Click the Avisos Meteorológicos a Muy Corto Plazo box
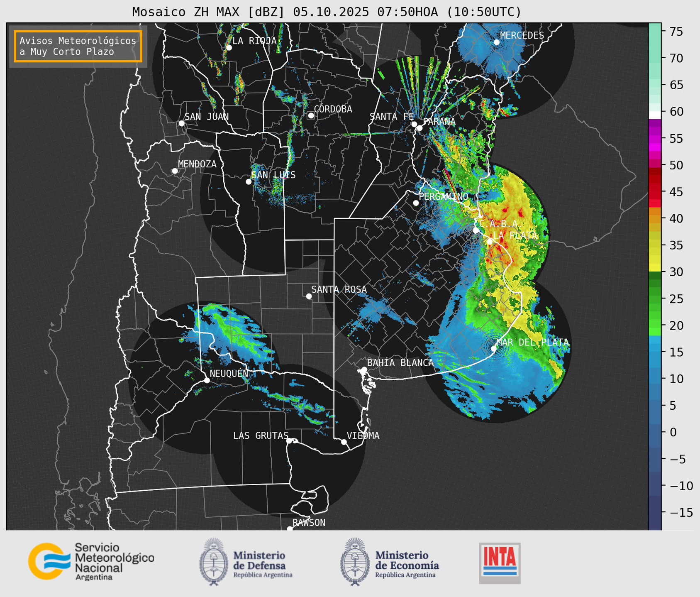The height and width of the screenshot is (597, 700). click(78, 46)
